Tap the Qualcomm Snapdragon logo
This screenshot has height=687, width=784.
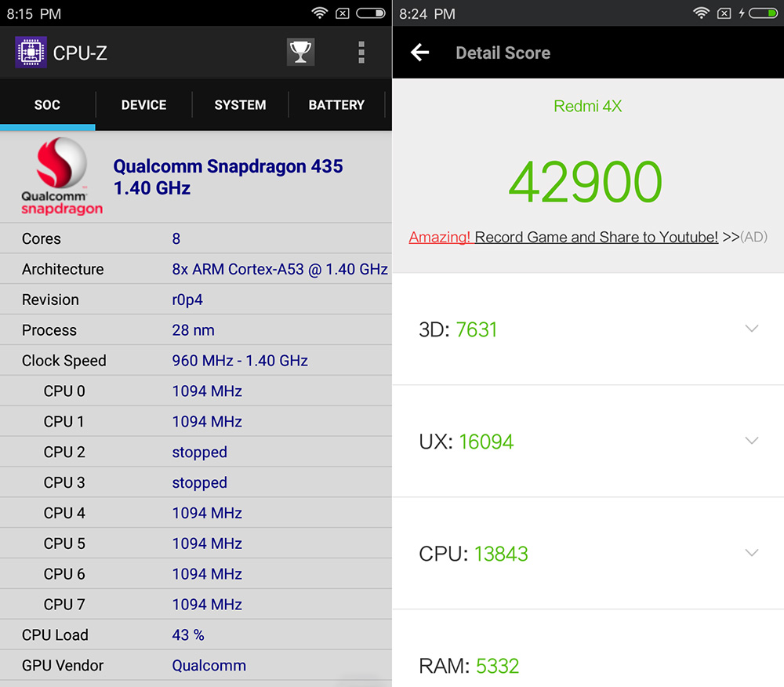(61, 176)
